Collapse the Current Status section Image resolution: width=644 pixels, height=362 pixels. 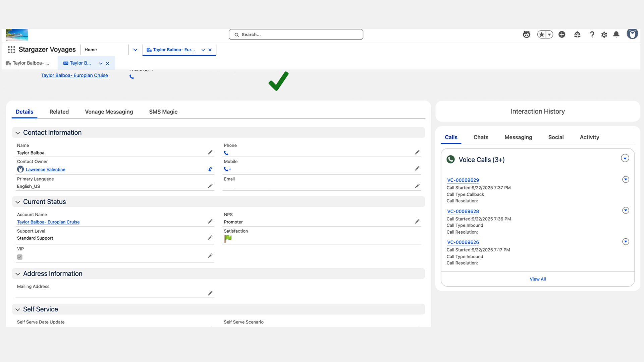(x=18, y=202)
